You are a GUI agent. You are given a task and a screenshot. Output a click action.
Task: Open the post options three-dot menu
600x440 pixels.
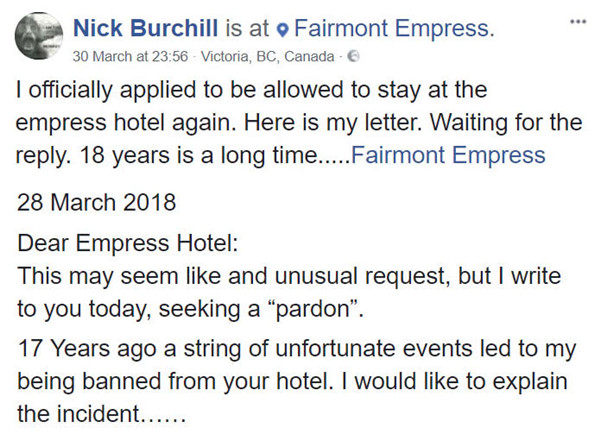tap(579, 19)
